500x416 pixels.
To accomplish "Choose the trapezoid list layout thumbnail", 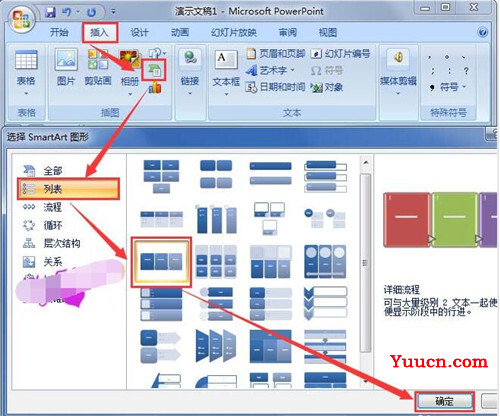I will [216, 346].
